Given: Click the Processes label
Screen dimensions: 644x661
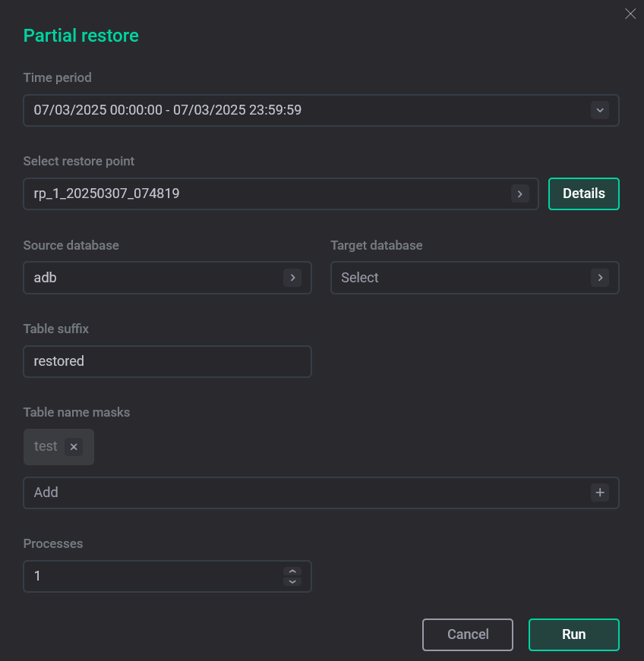Looking at the screenshot, I should click(x=53, y=544).
